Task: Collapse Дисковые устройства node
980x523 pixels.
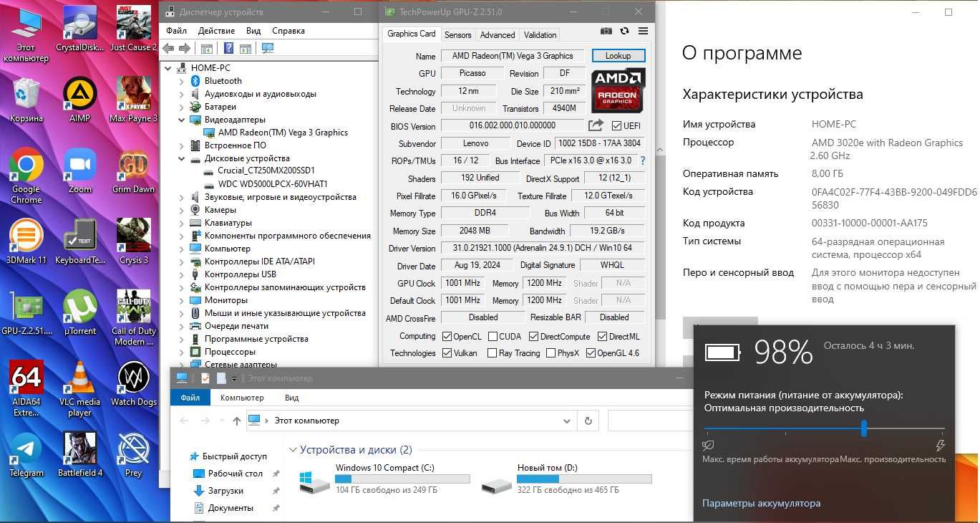Action: (x=182, y=158)
